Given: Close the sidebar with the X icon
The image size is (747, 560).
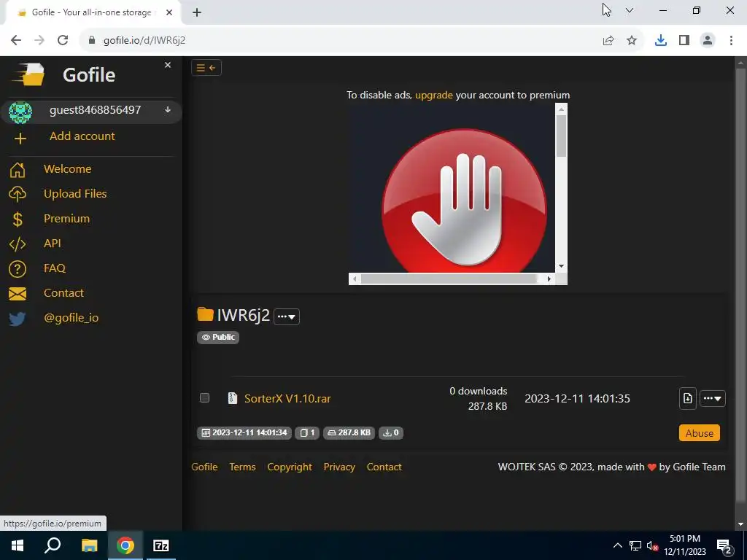Looking at the screenshot, I should [x=168, y=65].
